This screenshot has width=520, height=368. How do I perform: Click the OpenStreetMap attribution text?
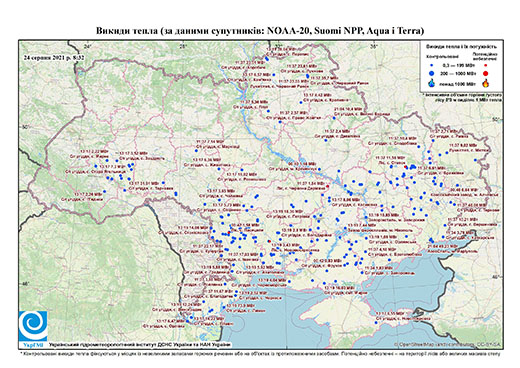pos(448,344)
